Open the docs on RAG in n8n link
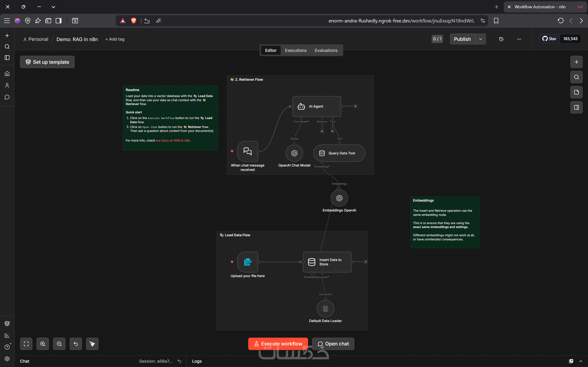588x367 pixels. pos(173,141)
